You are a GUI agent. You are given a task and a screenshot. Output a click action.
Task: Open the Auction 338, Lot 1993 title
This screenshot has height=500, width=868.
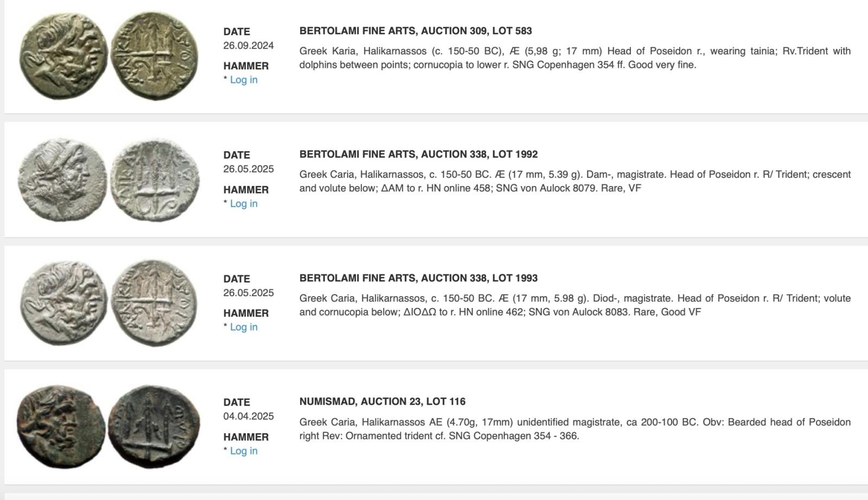click(x=418, y=278)
